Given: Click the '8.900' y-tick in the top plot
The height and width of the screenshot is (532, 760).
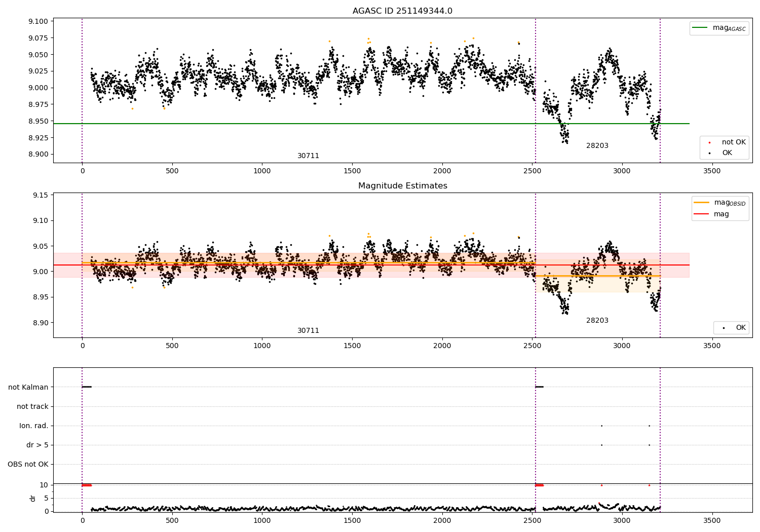Looking at the screenshot, I should [38, 155].
